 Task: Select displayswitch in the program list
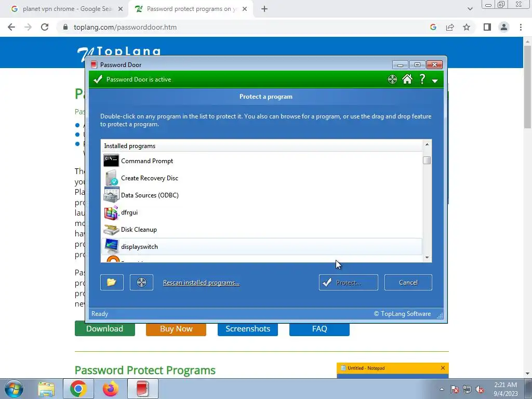coord(262,247)
